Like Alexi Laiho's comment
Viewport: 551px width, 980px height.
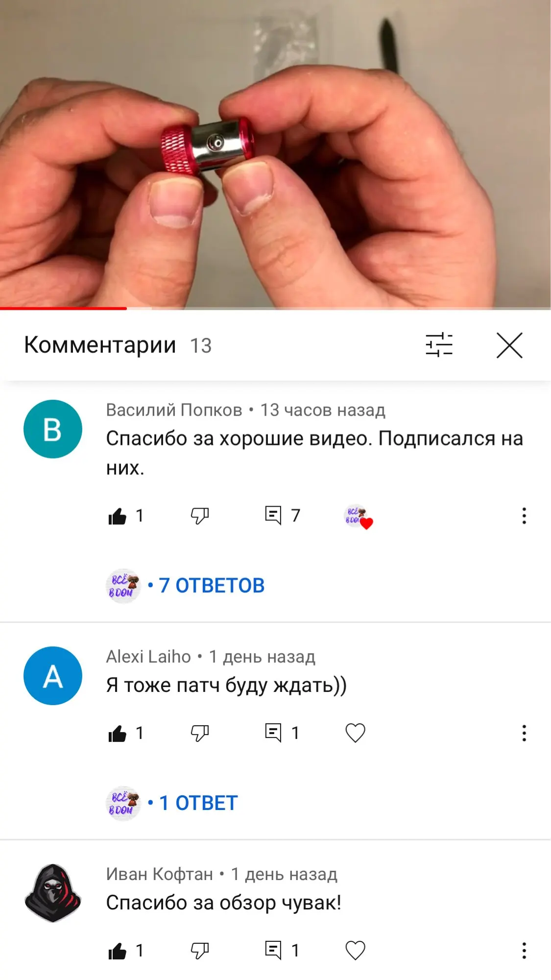[x=118, y=734]
